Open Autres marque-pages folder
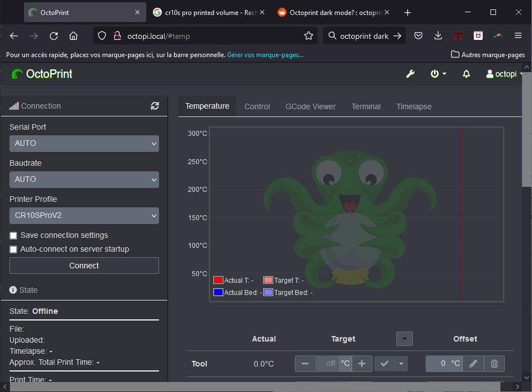532x392 pixels. pyautogui.click(x=488, y=55)
